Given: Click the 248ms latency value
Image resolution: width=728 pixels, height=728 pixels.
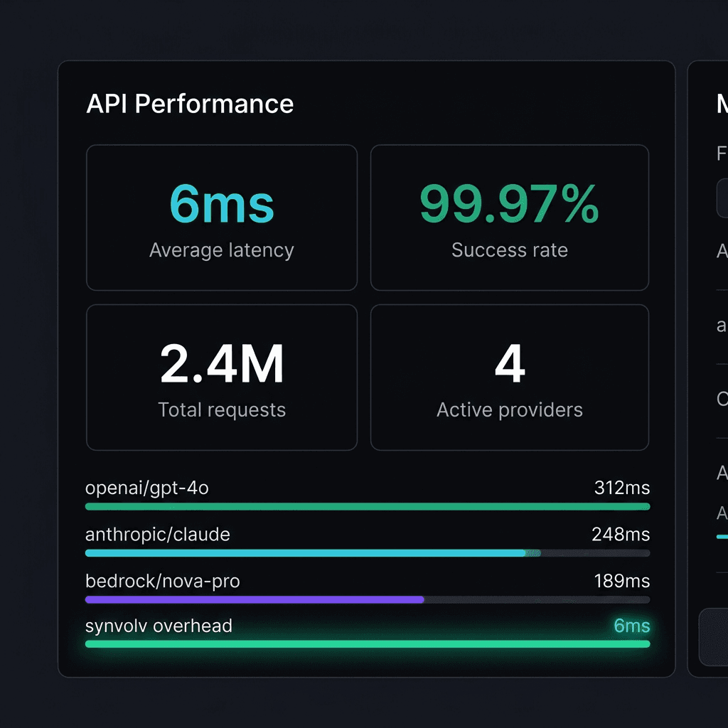Looking at the screenshot, I should (x=621, y=535).
